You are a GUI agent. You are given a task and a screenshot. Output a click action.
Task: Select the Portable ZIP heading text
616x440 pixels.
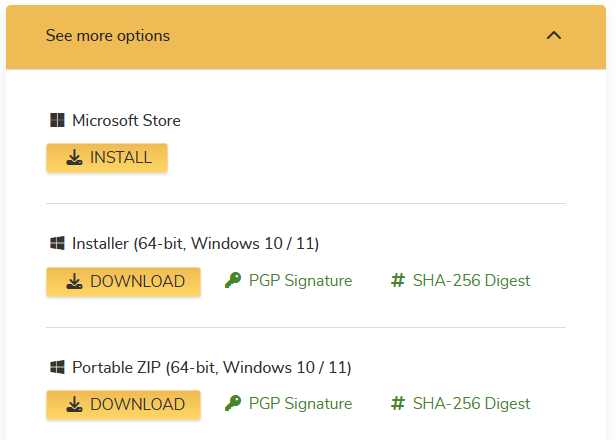(212, 367)
